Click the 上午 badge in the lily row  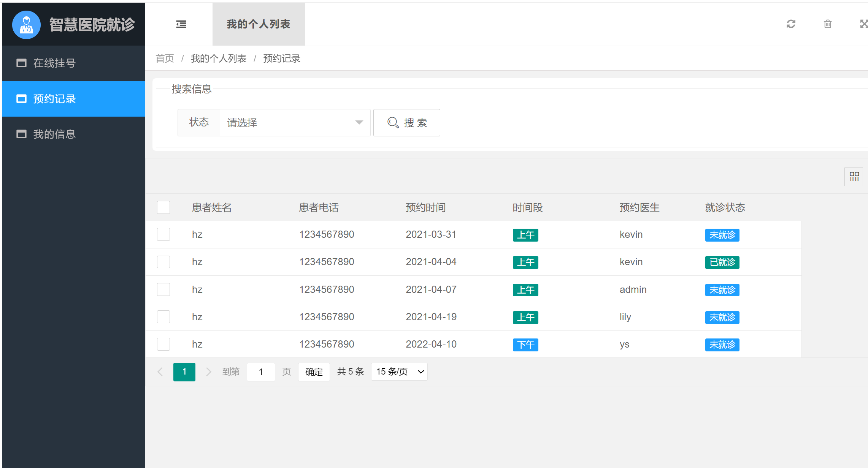tap(525, 317)
